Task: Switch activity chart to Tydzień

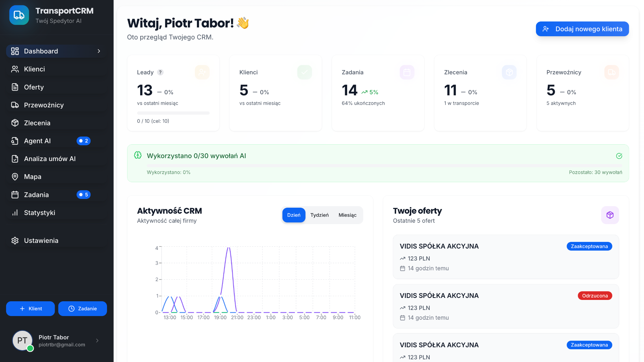Action: (319, 215)
